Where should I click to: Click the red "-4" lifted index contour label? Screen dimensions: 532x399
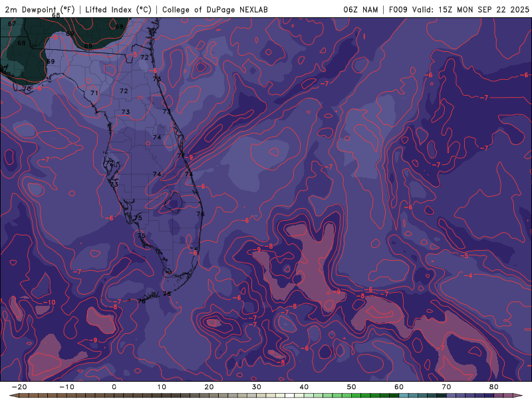pyautogui.click(x=469, y=276)
